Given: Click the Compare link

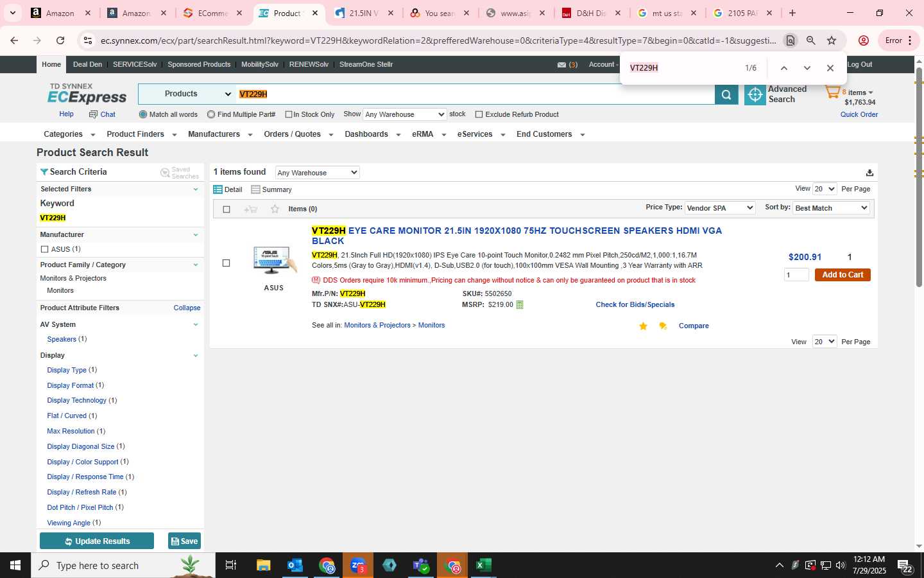Looking at the screenshot, I should coord(694,326).
